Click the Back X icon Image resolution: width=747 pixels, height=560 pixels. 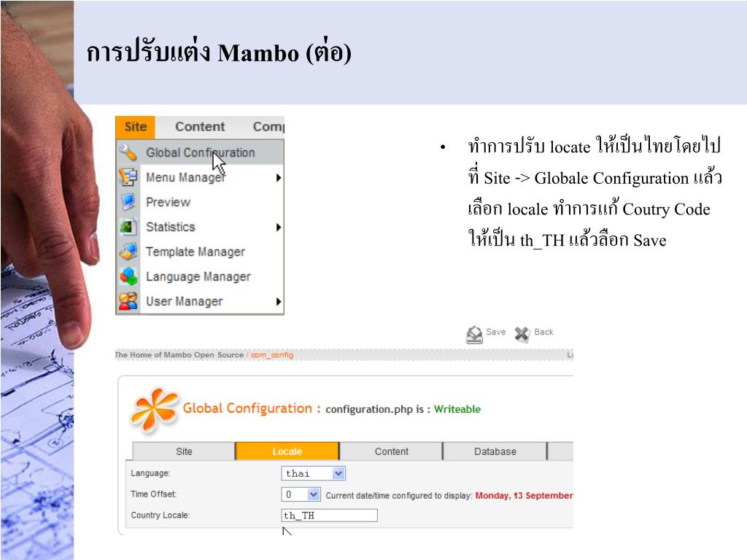pos(522,334)
